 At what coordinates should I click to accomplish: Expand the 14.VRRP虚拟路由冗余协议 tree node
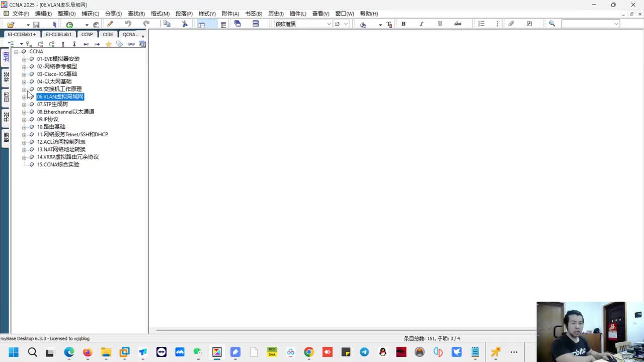(x=24, y=157)
